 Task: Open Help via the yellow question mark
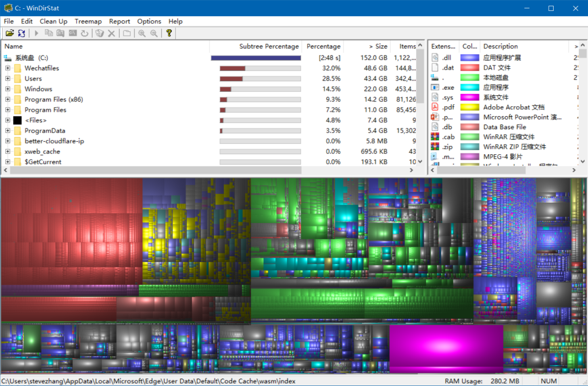[169, 33]
